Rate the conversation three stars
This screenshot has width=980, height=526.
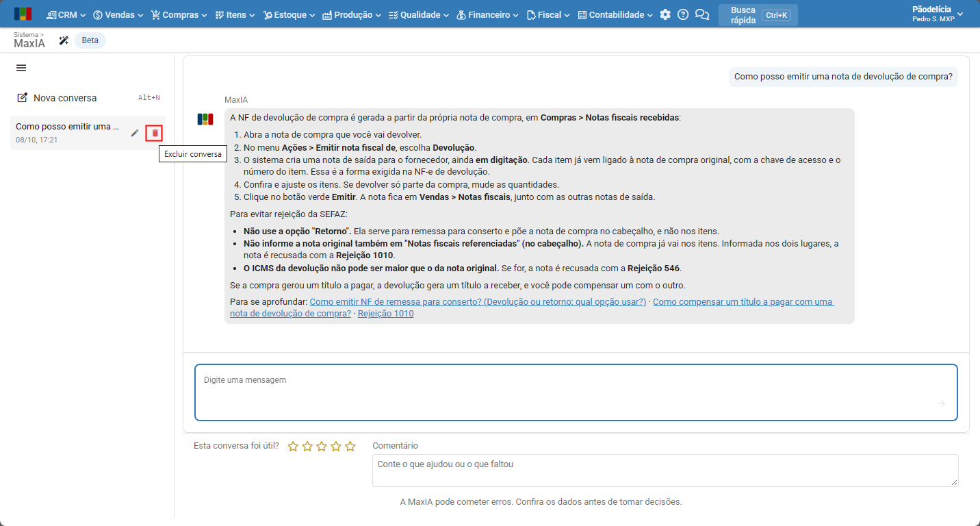(322, 447)
